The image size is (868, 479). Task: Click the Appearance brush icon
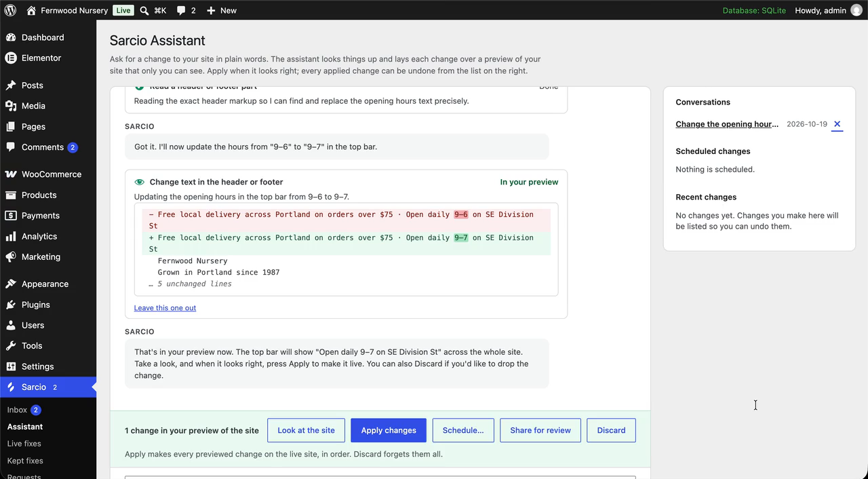[11, 284]
